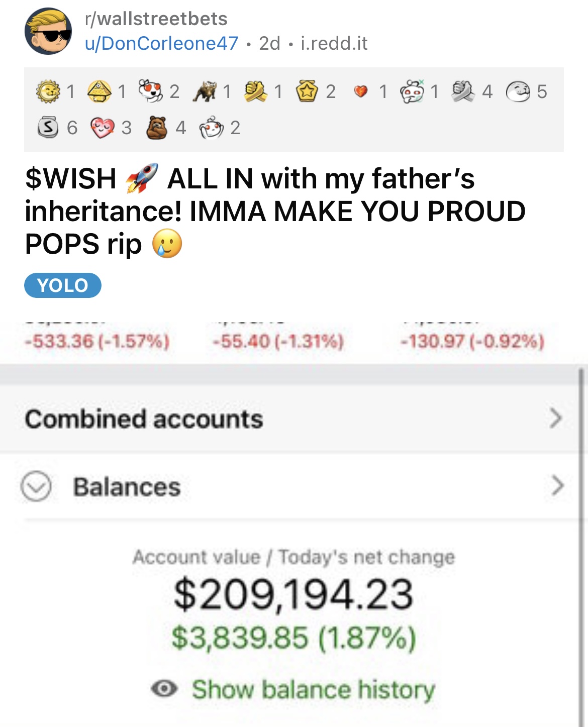Tap the bull award icon
Image resolution: width=588 pixels, height=727 pixels.
coord(204,91)
